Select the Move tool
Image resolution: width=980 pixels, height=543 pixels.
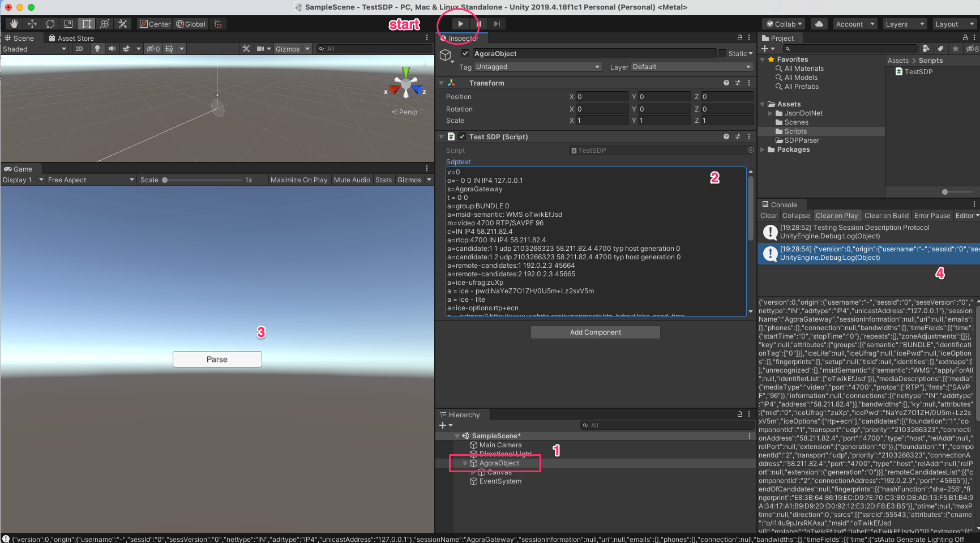[32, 24]
